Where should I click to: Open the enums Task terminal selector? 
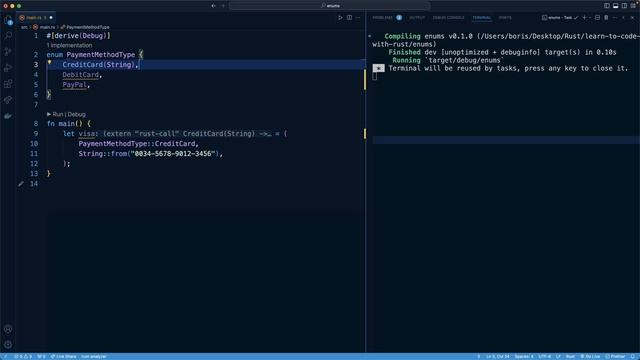[x=560, y=18]
